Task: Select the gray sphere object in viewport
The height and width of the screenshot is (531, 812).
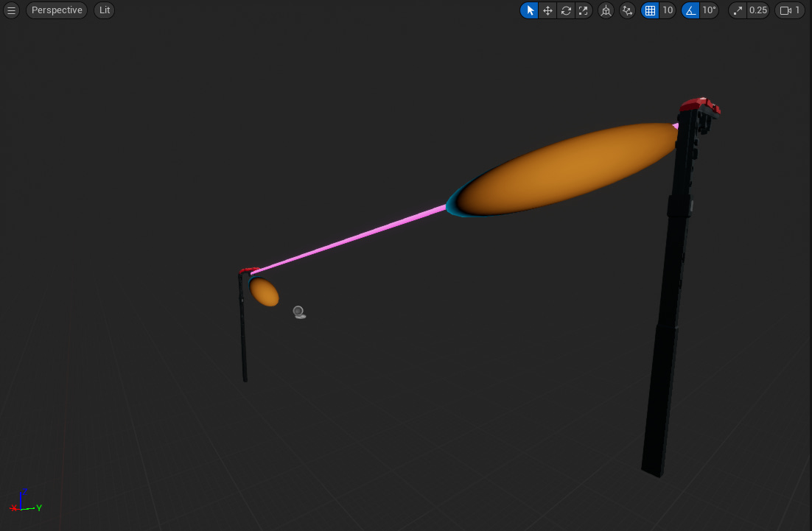Action: 298,312
